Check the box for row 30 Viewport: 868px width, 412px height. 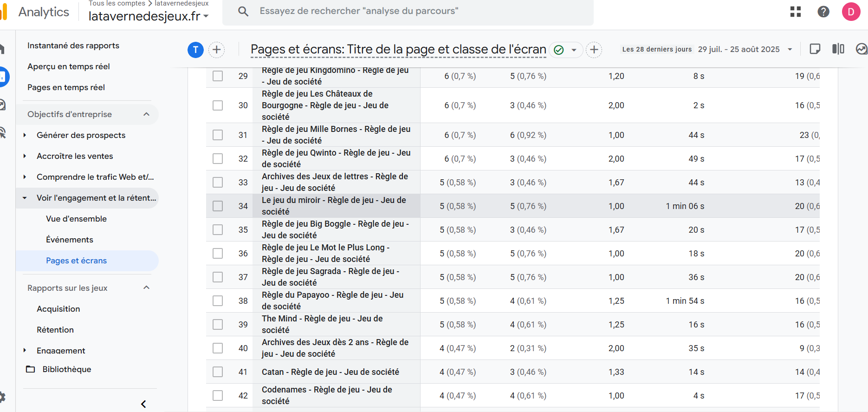218,105
